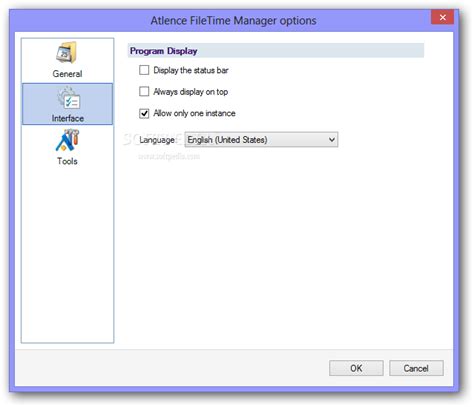Open the Tools hammer and wrench icon
This screenshot has width=474, height=407.
68,141
